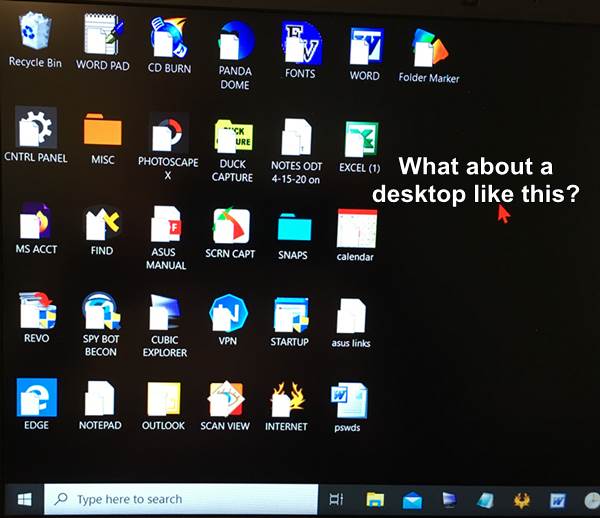Click the monitor icon in taskbar
The height and width of the screenshot is (518, 600).
point(449,500)
